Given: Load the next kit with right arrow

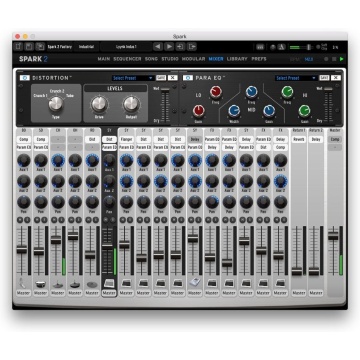Looking at the screenshot, I should click(x=169, y=47).
